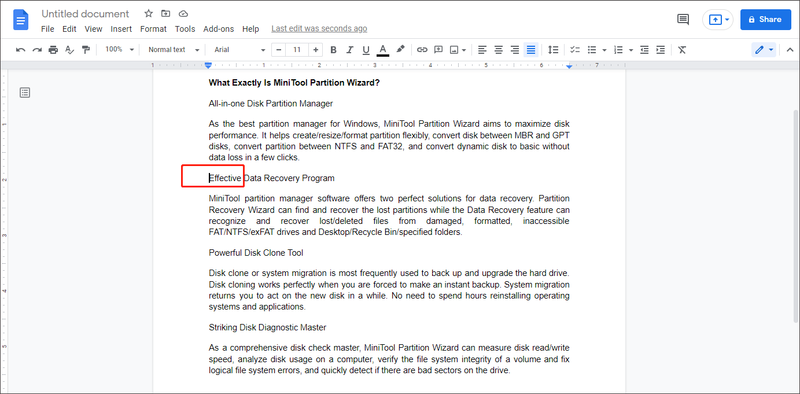Expand numbered list style options arrow

pyautogui.click(x=631, y=50)
